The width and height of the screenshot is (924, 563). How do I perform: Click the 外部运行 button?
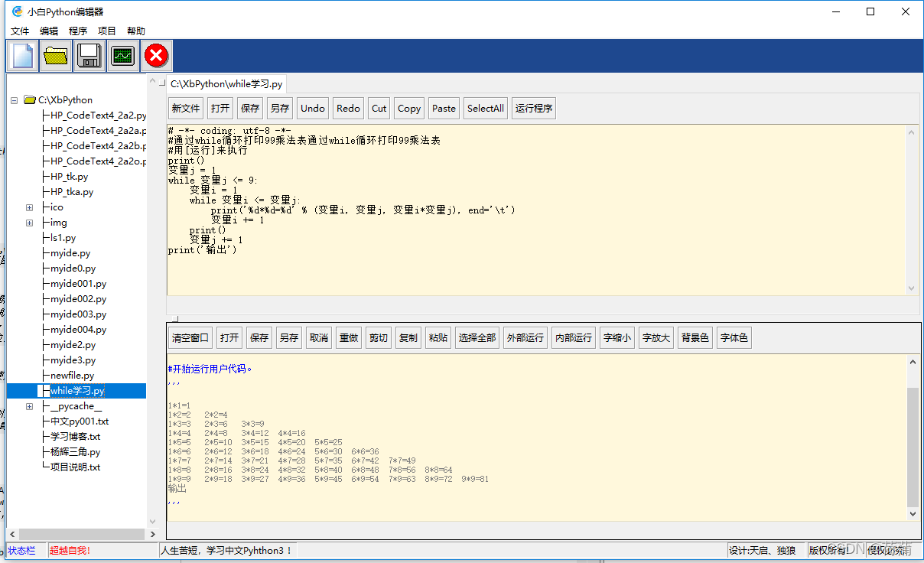525,337
